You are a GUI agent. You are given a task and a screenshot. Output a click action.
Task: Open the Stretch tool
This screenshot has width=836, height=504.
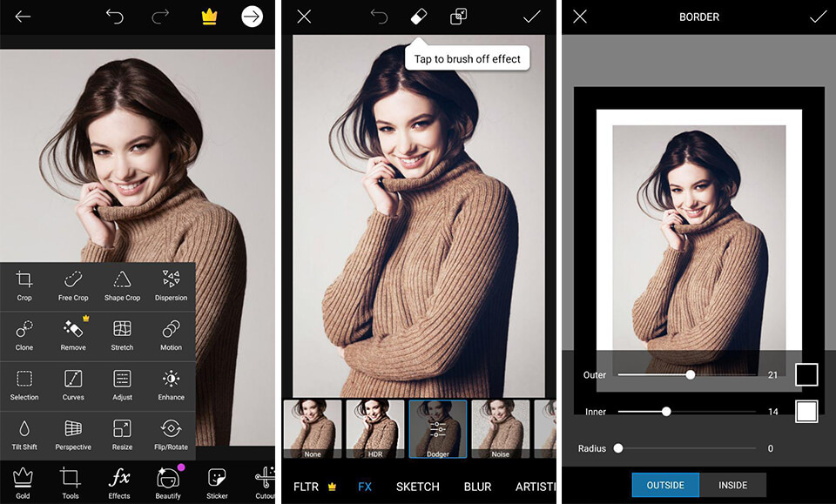click(122, 330)
